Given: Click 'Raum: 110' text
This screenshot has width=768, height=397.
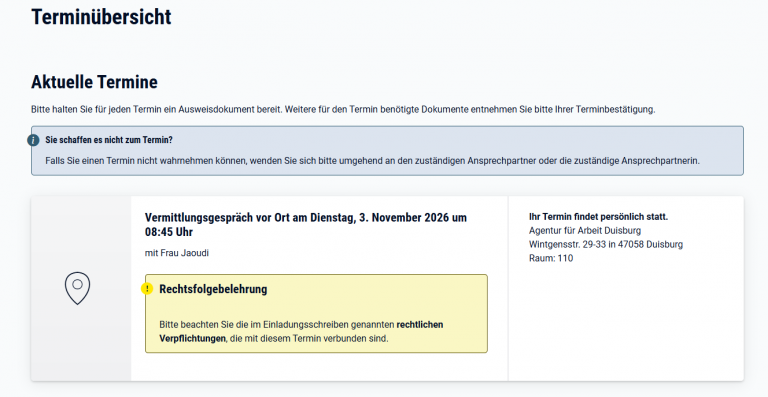Looking at the screenshot, I should tap(551, 258).
